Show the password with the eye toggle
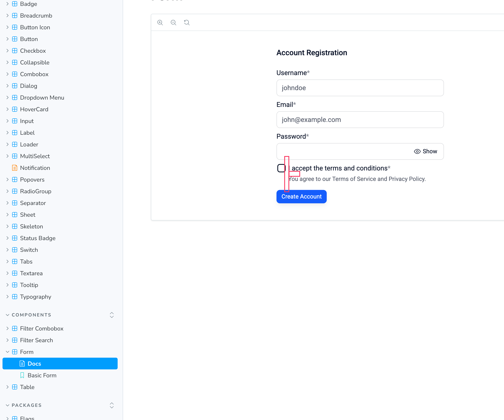The image size is (504, 420). click(426, 151)
